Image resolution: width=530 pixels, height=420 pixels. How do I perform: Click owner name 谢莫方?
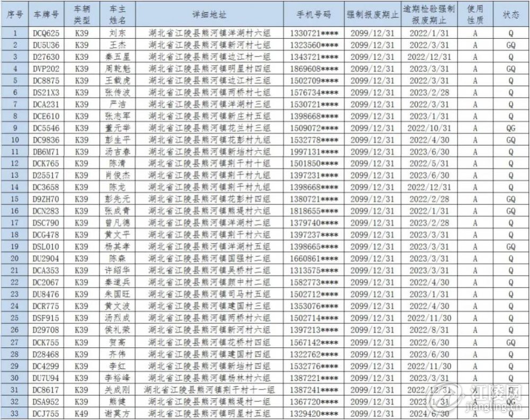coord(118,413)
